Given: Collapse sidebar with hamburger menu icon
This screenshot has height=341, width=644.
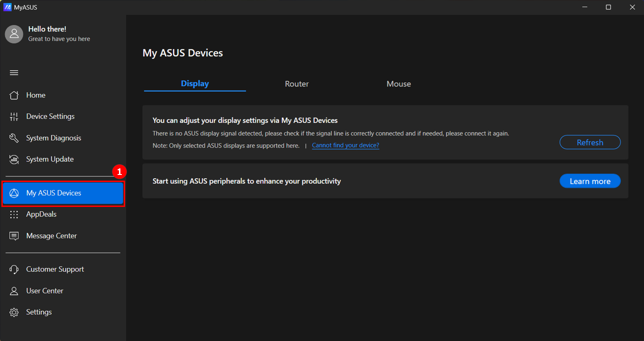Looking at the screenshot, I should coord(14,72).
